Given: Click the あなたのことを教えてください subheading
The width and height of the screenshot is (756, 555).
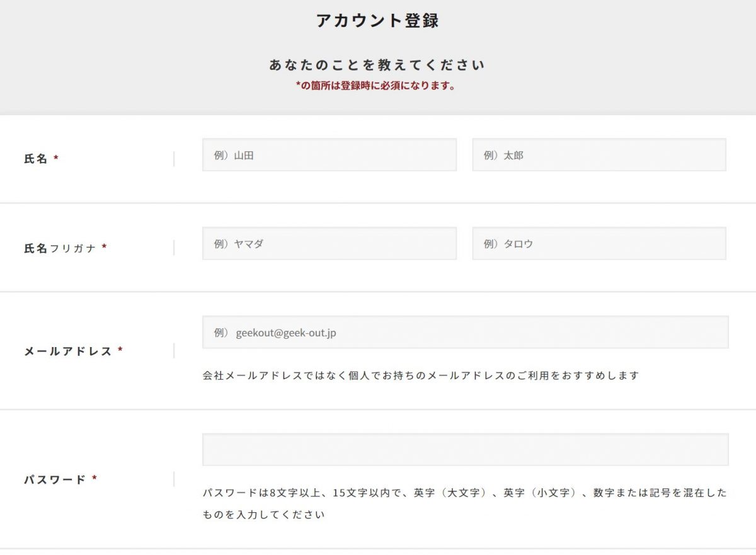Looking at the screenshot, I should coord(377,65).
